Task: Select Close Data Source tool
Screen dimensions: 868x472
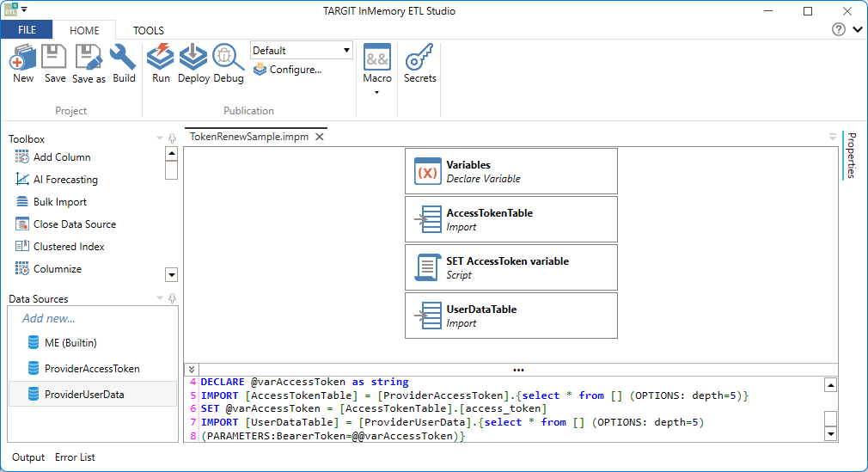Action: click(66, 224)
